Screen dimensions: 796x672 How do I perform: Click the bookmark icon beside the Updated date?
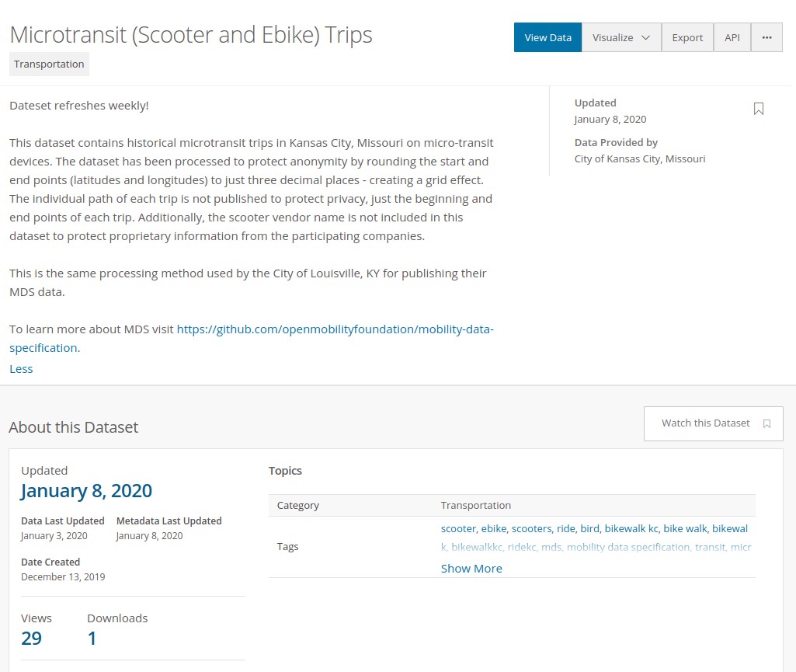point(759,109)
